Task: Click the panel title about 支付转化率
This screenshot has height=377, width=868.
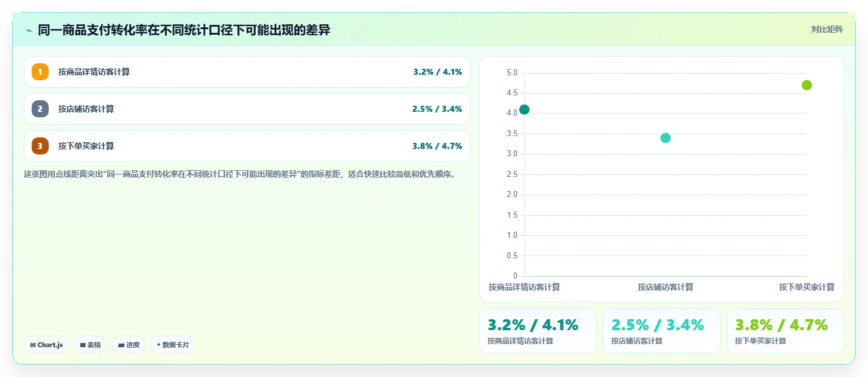Action: (184, 30)
